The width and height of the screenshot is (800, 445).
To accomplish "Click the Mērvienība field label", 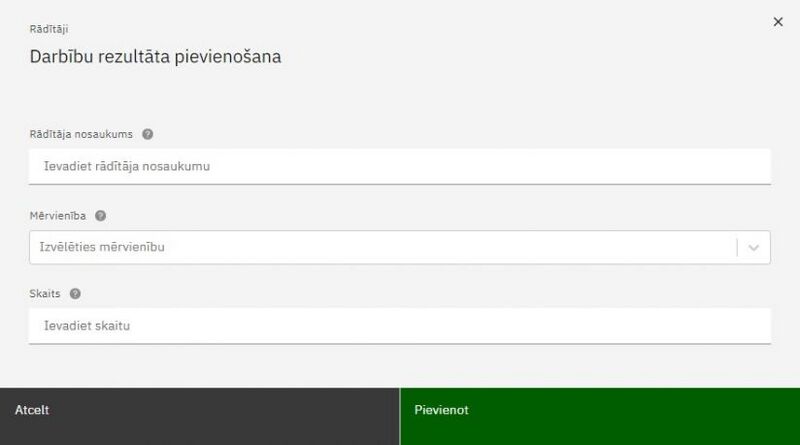I will [x=58, y=216].
